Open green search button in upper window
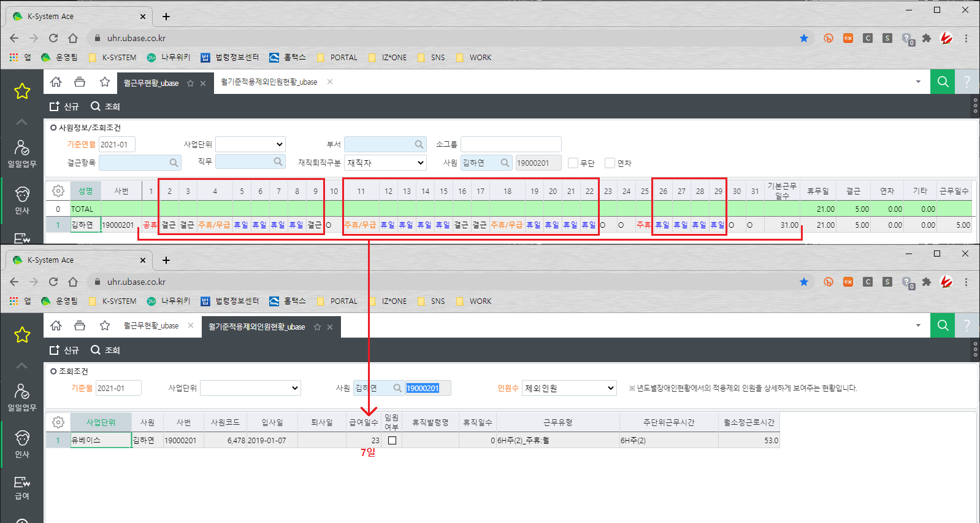980x523 pixels. 943,82
